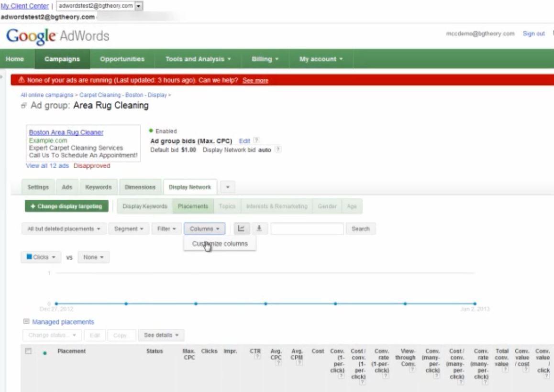Screen dimensions: 554x392
Task: Click the Change display targeting button
Action: (66, 206)
